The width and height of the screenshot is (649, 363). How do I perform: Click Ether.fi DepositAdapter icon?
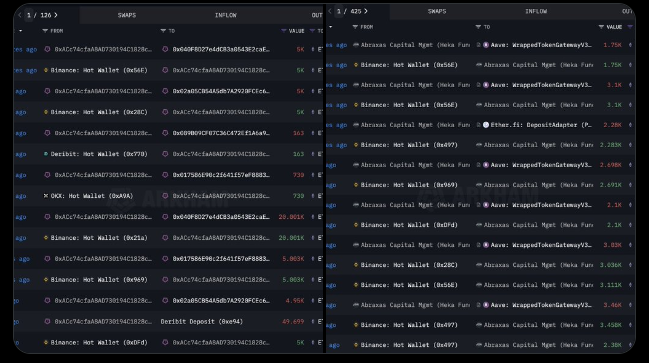point(486,125)
